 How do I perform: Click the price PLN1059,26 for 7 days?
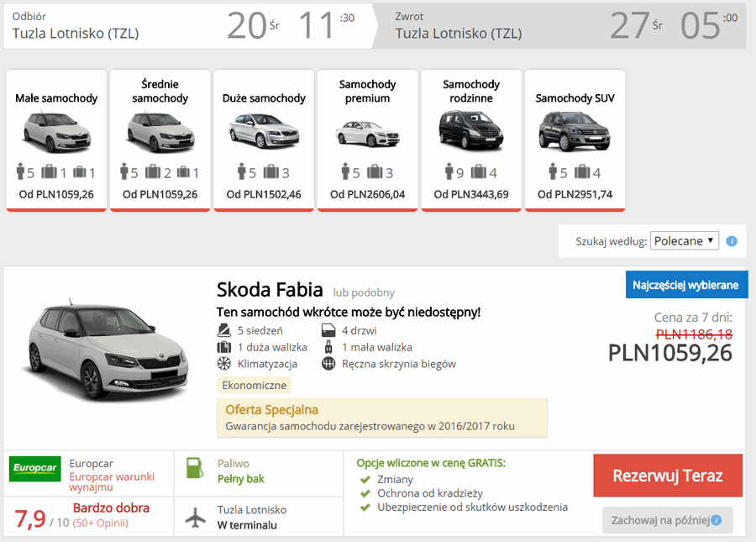pyautogui.click(x=670, y=352)
